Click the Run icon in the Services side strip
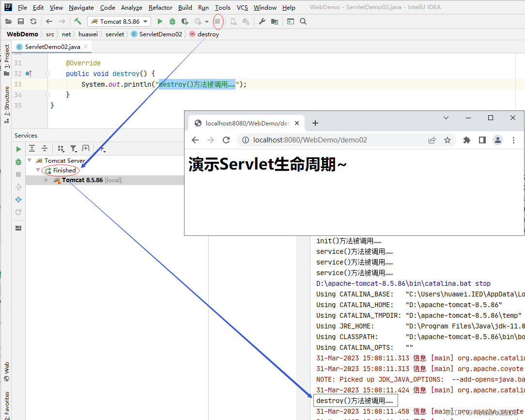525x420 pixels. pyautogui.click(x=18, y=149)
